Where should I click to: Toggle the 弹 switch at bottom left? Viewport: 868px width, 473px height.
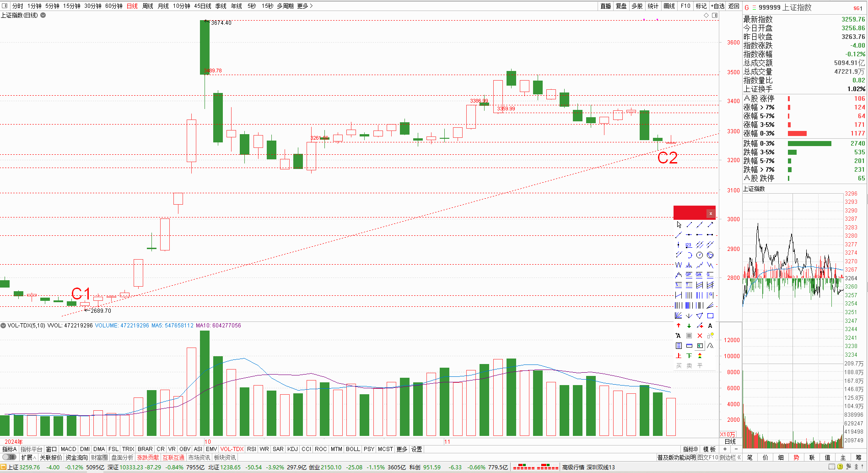(x=9, y=457)
